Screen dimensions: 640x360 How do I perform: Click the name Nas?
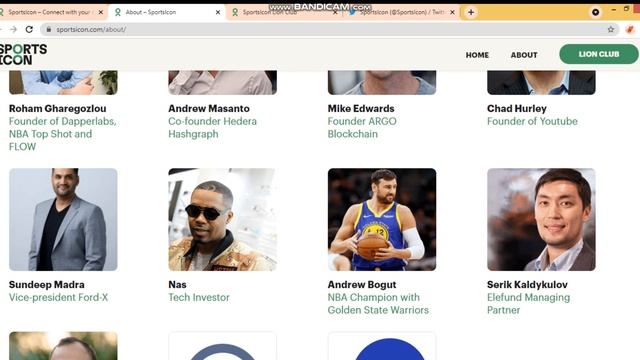pyautogui.click(x=177, y=284)
